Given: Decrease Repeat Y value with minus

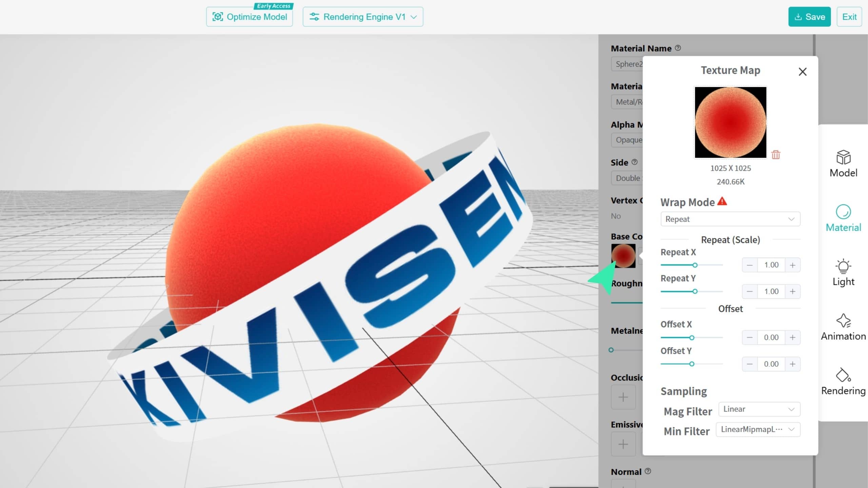Looking at the screenshot, I should coord(750,291).
